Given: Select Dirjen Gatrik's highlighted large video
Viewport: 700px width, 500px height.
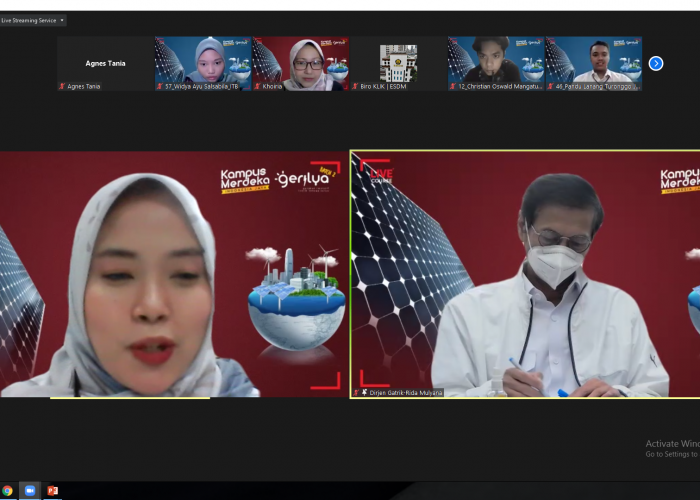Looking at the screenshot, I should point(525,274).
